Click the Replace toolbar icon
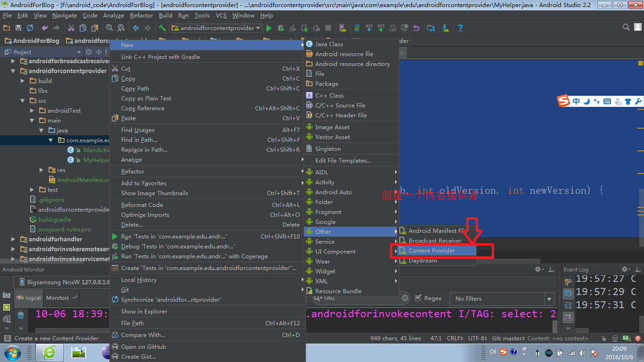644x362 pixels. (121, 28)
